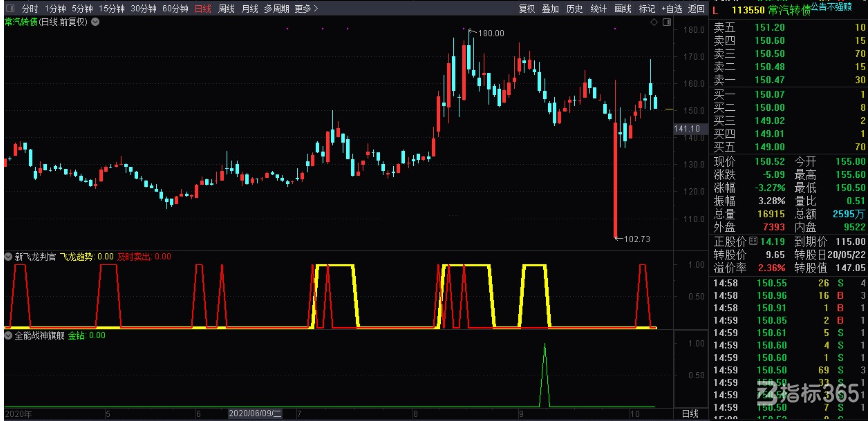Click the 14:58 150.96 trade tick row
The height and width of the screenshot is (421, 868).
coord(789,296)
